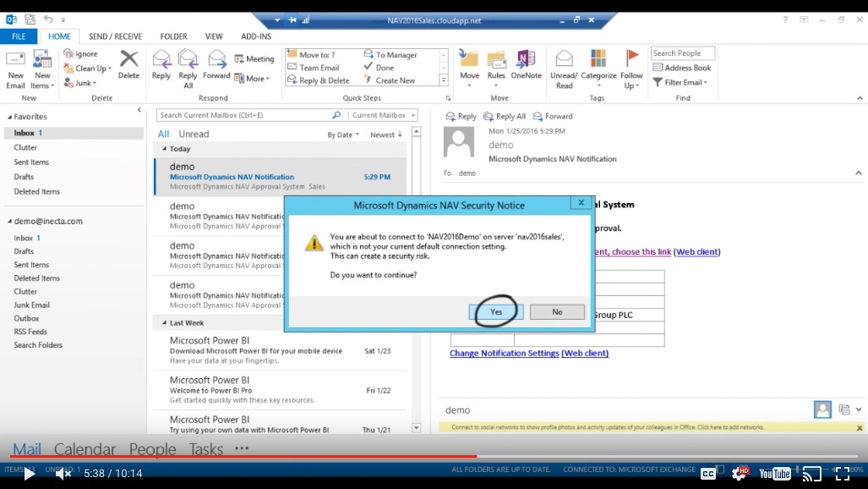Screen dimensions: 868x489
Task: Click No in the Security Notice dialog
Action: point(557,311)
